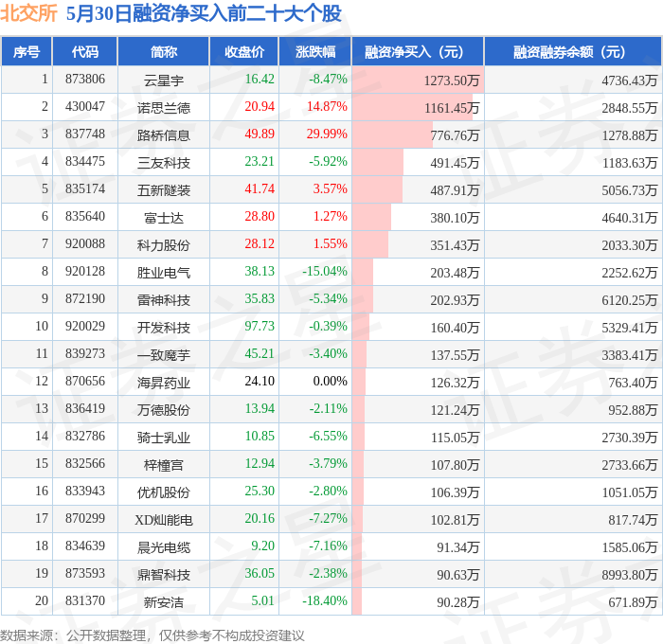Click the 序号 column header
Viewport: 663px width, 644px height.
(x=27, y=51)
